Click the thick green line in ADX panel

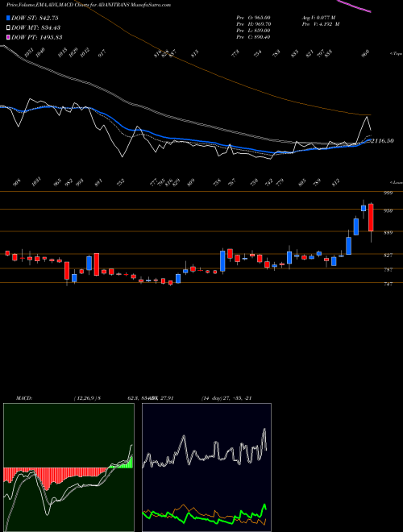204,517
